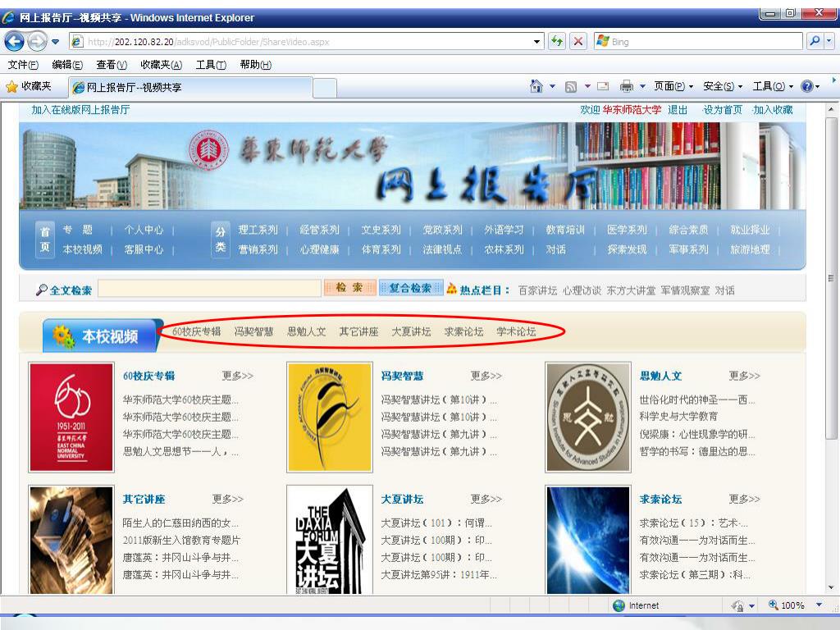Open a new blank tab
Image resolution: width=840 pixels, height=630 pixels.
click(x=325, y=88)
